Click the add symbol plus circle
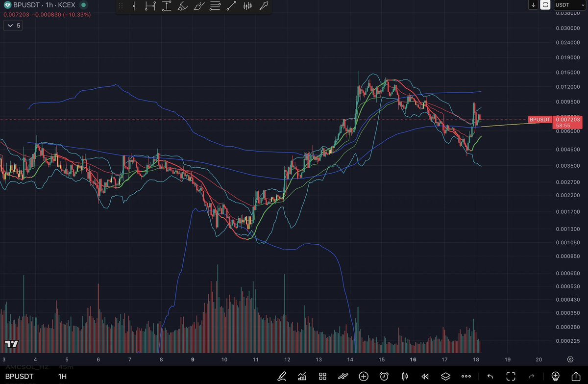The height and width of the screenshot is (384, 588). click(x=364, y=376)
